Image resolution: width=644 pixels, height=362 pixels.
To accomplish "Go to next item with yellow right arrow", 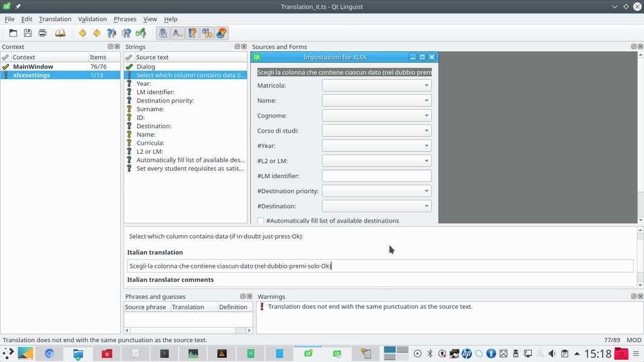I will (x=97, y=33).
